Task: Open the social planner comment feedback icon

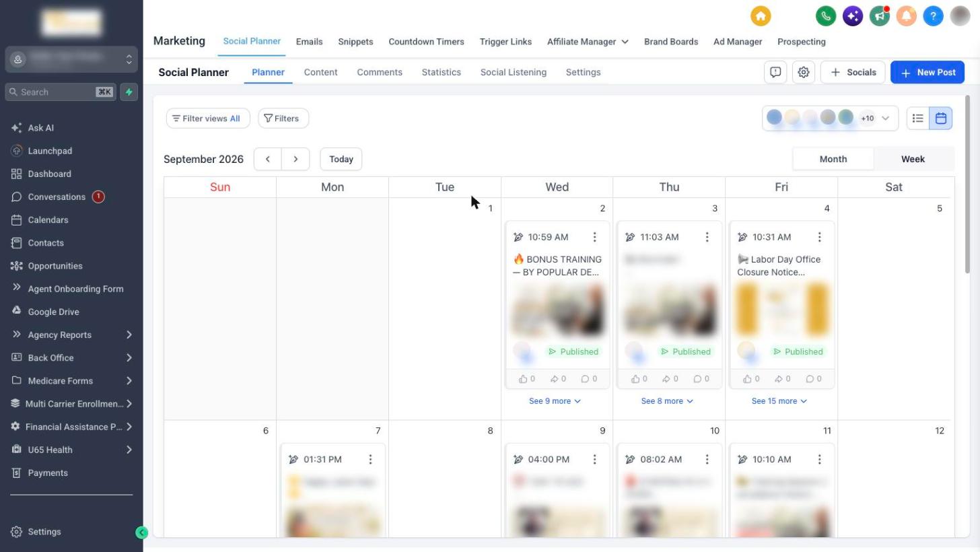Action: [x=775, y=72]
